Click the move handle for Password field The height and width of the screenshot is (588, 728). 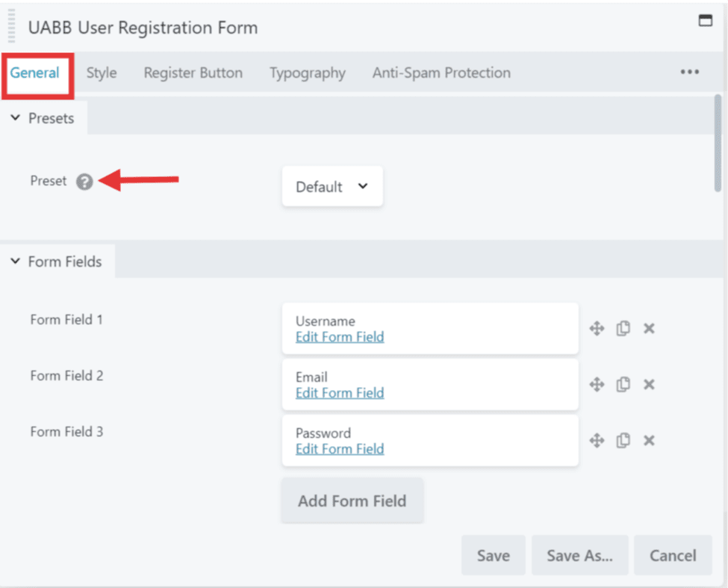[x=597, y=440]
